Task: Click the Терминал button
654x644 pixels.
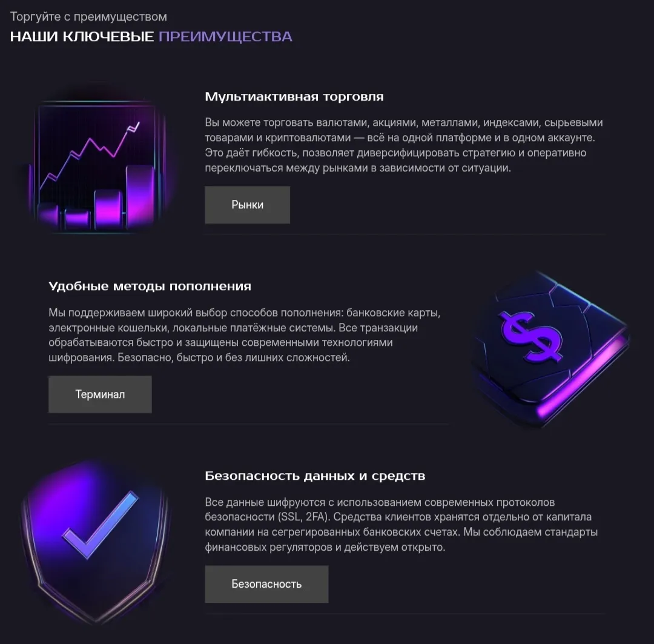Action: tap(100, 394)
